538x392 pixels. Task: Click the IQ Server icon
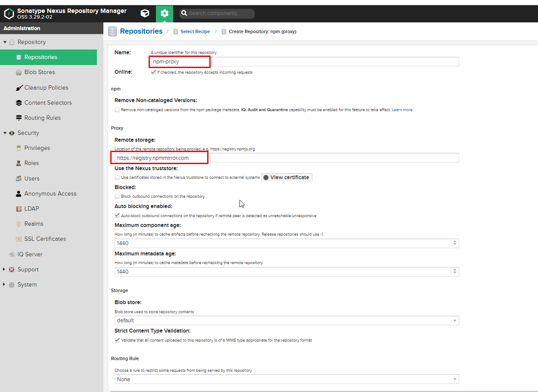pyautogui.click(x=12, y=255)
